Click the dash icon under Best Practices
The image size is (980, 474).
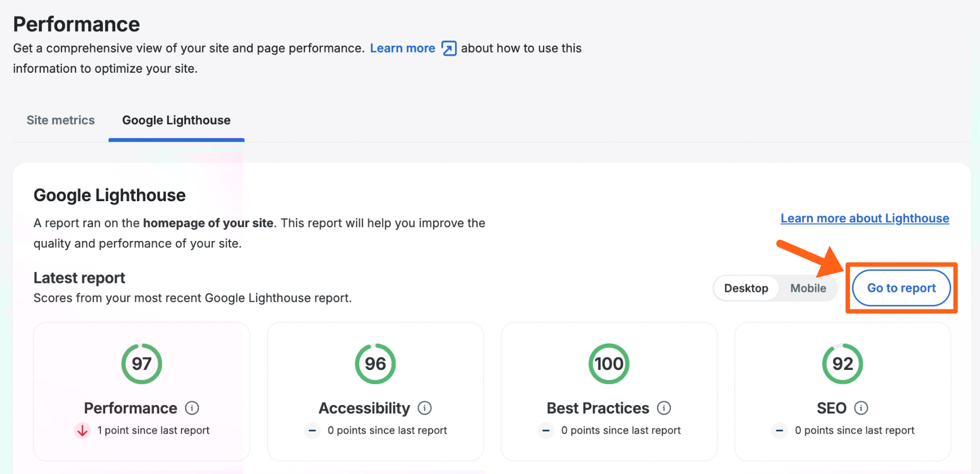click(x=546, y=430)
